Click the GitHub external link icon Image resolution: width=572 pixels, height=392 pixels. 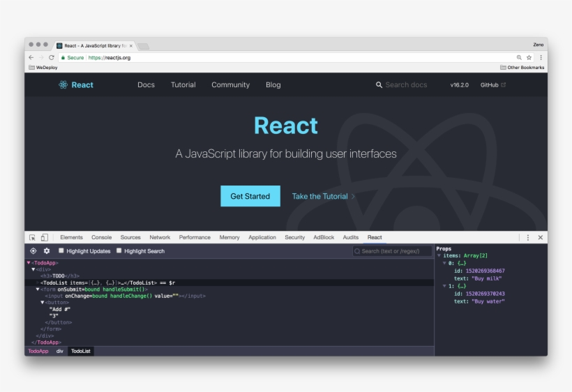point(504,84)
